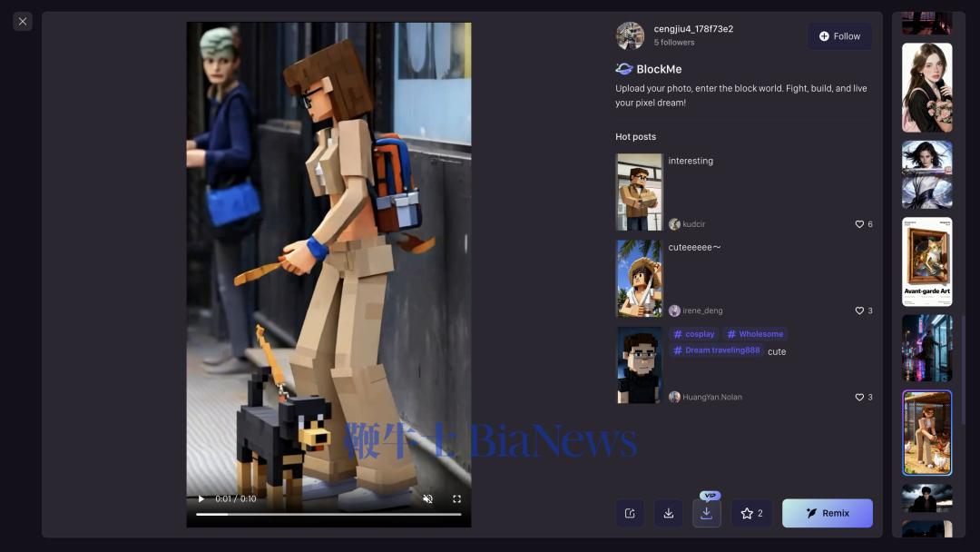Click the share/export icon button
The image size is (980, 552).
[630, 514]
